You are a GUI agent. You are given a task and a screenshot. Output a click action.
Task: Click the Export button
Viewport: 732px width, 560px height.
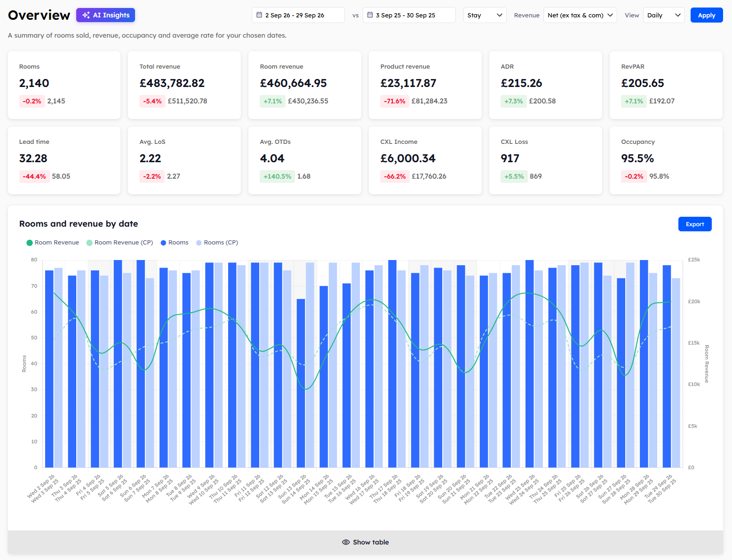695,224
